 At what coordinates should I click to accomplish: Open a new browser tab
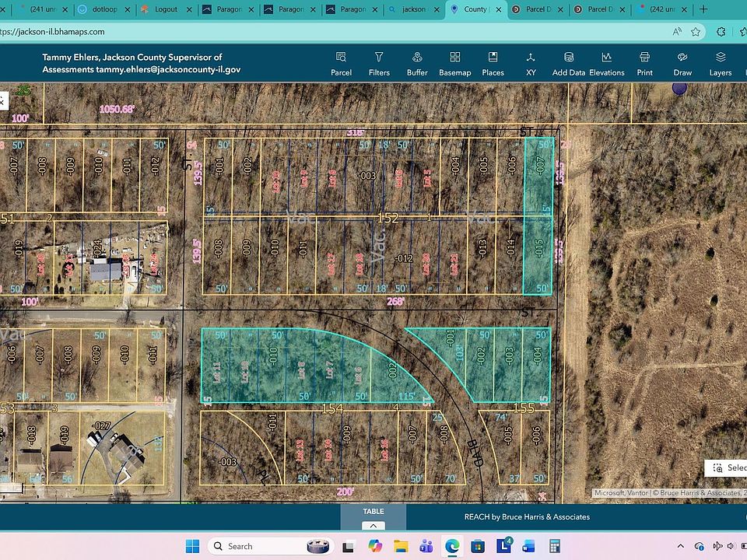click(703, 9)
